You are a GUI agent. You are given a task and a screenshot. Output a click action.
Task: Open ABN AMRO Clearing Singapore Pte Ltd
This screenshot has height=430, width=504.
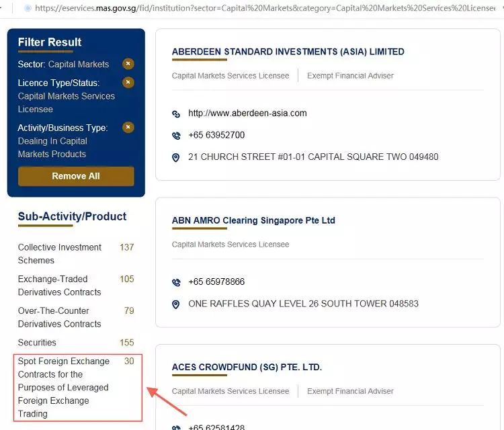point(253,220)
